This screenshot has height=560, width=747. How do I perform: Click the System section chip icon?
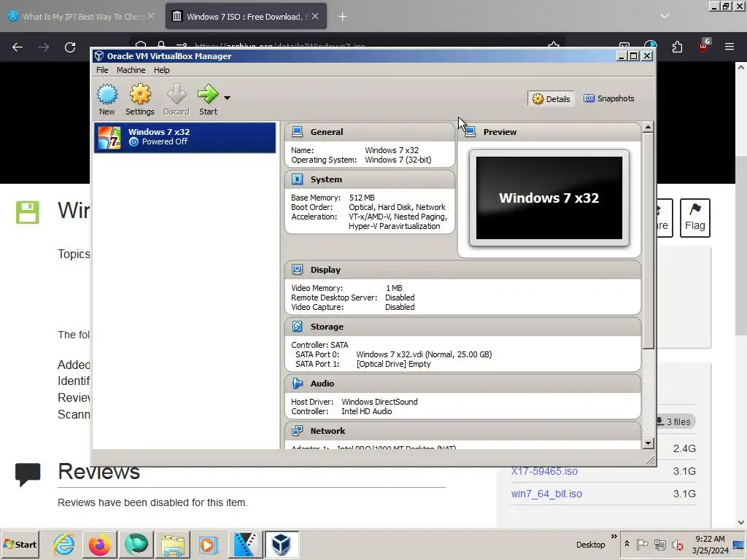pyautogui.click(x=298, y=179)
